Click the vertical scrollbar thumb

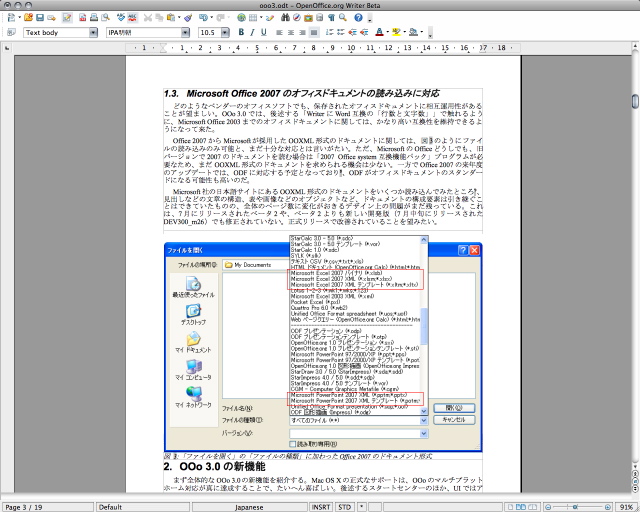pyautogui.click(x=636, y=101)
